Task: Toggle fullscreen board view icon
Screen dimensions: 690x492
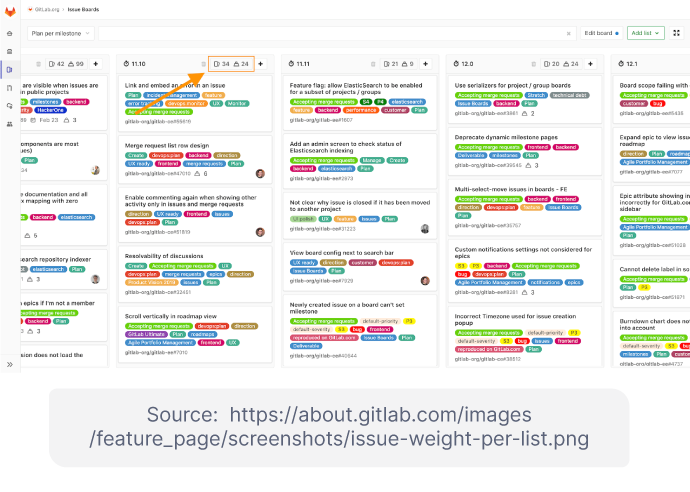Action: pyautogui.click(x=676, y=33)
